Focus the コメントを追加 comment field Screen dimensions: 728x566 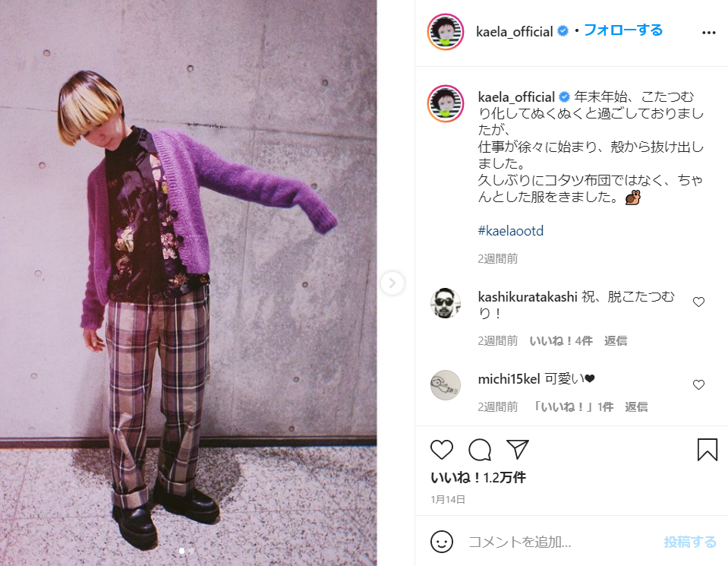562,542
